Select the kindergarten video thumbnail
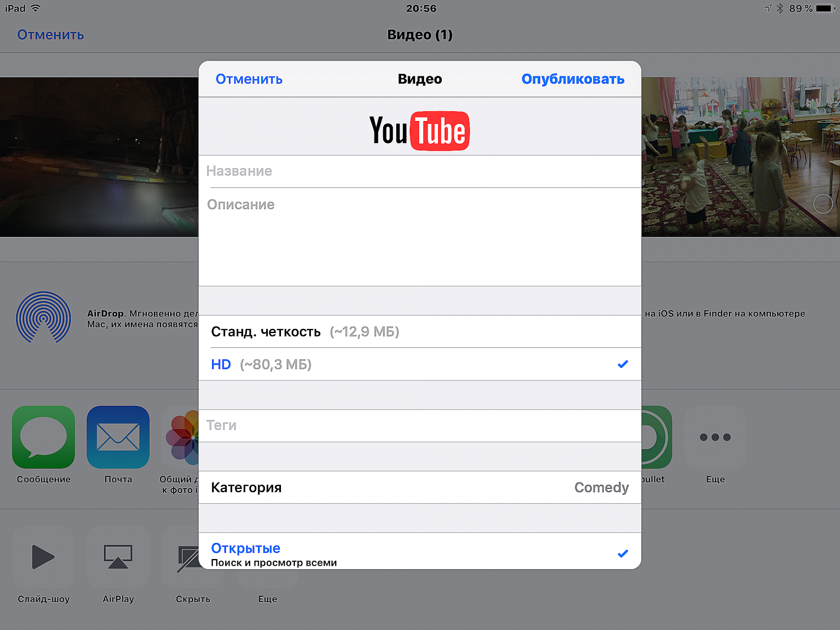The width and height of the screenshot is (840, 630). click(740, 157)
